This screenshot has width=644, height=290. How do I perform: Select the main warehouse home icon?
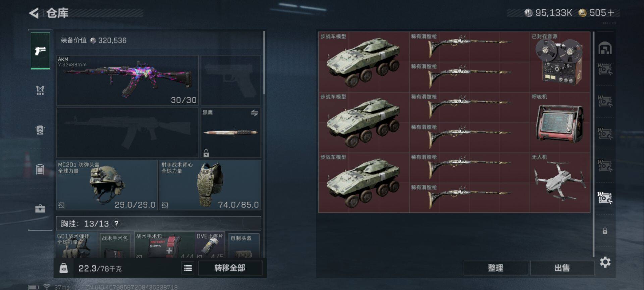pyautogui.click(x=605, y=48)
